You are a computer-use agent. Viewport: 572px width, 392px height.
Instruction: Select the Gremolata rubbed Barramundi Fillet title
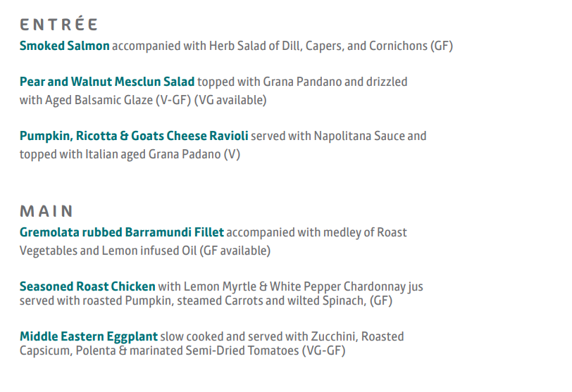point(122,232)
